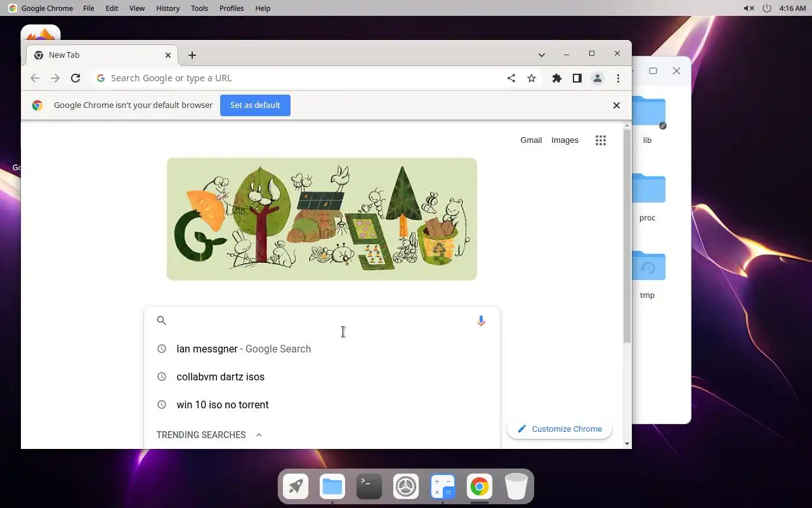812x508 pixels.
Task: Select the New Tab tab
Action: [101, 55]
